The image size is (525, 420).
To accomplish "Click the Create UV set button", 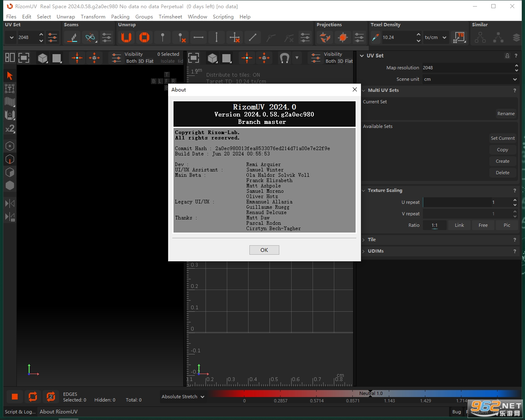I will [x=502, y=161].
